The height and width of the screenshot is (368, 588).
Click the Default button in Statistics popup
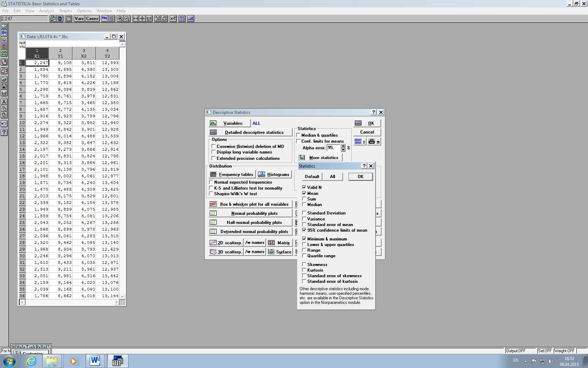coord(312,177)
